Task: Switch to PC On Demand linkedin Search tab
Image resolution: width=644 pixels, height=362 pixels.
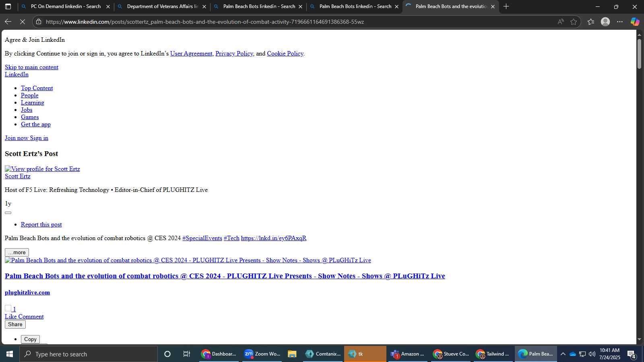Action: point(66,6)
